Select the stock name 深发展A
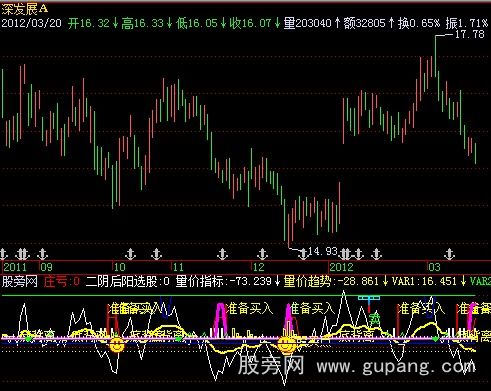The width and height of the screenshot is (491, 391). (x=24, y=9)
